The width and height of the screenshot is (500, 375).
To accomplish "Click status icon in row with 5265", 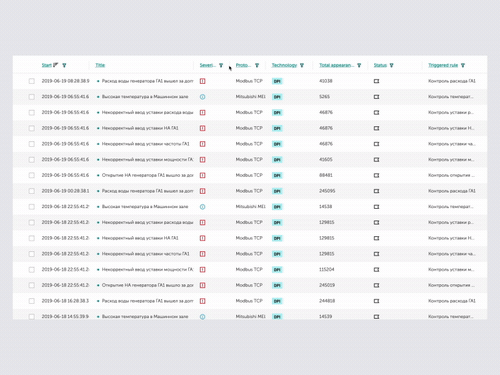I will click(376, 97).
